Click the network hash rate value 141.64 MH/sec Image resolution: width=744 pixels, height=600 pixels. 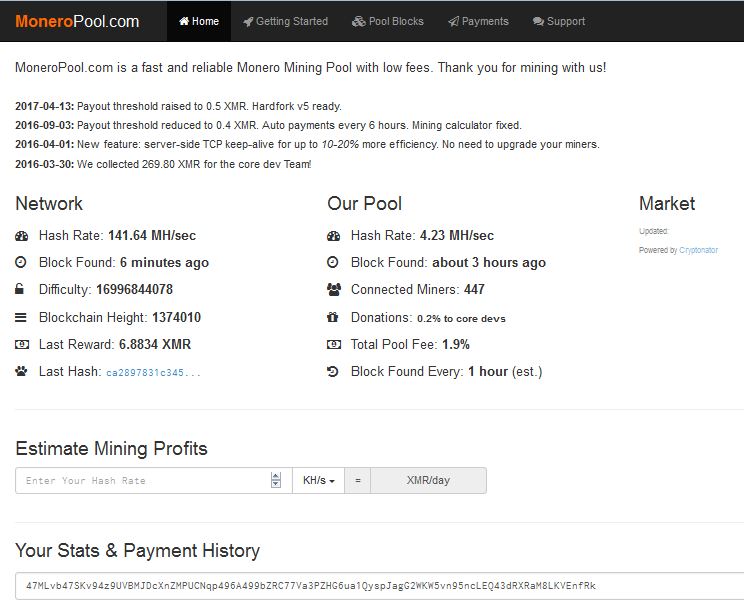[x=152, y=236]
